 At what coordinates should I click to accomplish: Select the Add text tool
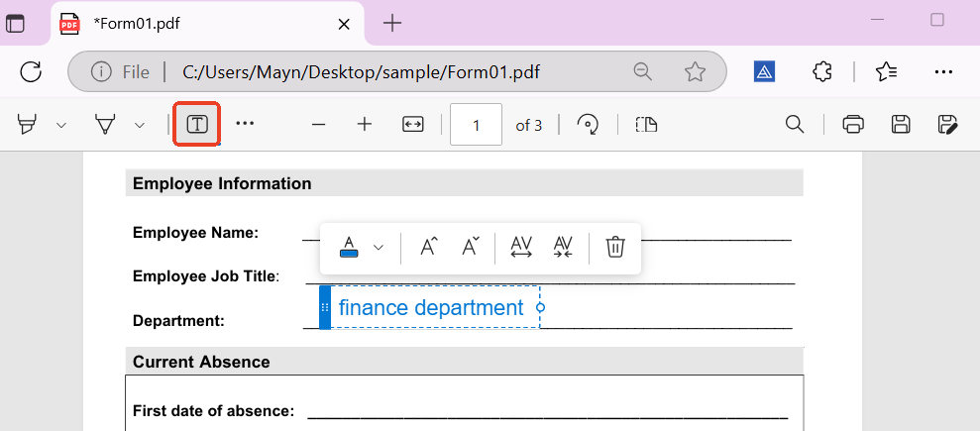197,124
